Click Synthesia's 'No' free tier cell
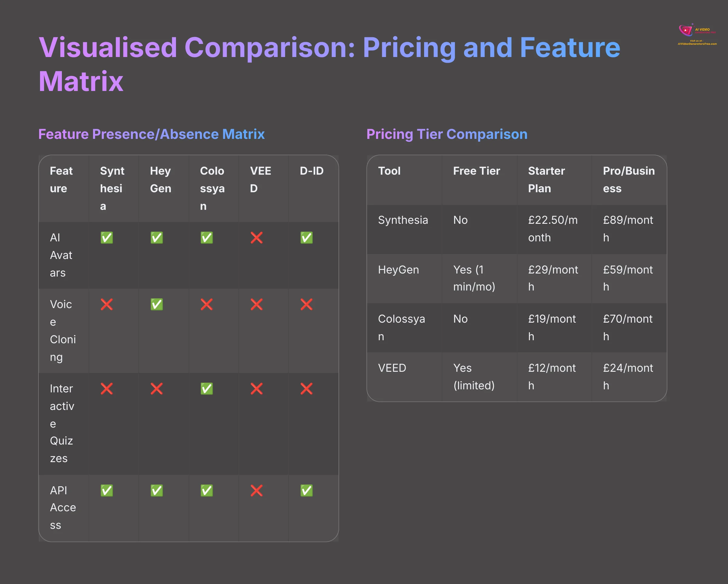The width and height of the screenshot is (728, 584). pyautogui.click(x=460, y=220)
